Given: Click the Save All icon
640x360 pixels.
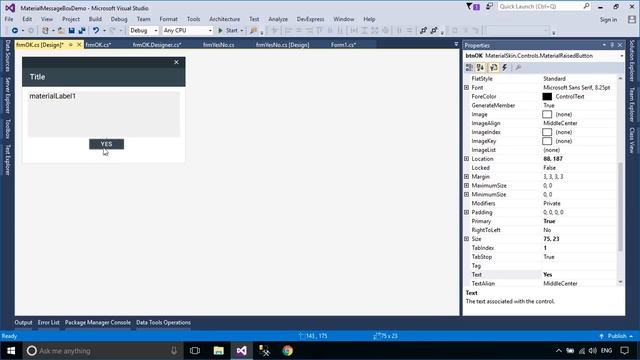Looking at the screenshot, I should coord(82,31).
